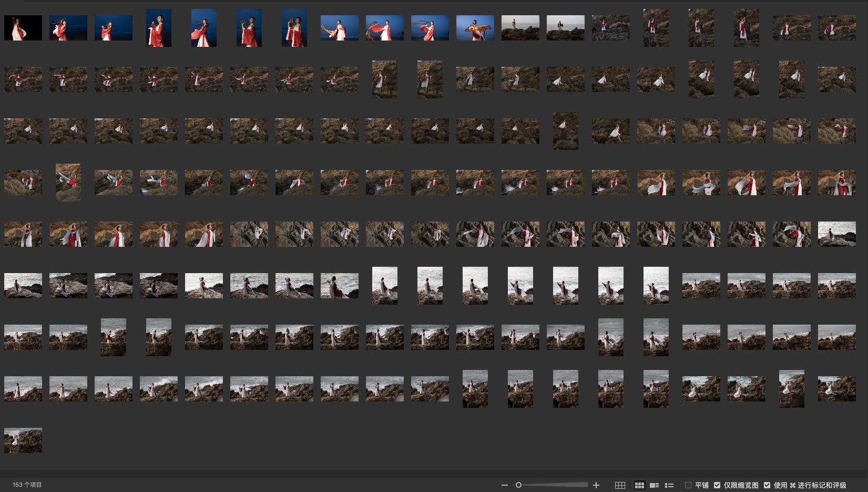Enable the 平铺 checkbox
Viewport: 868px width, 492px height.
tap(688, 485)
